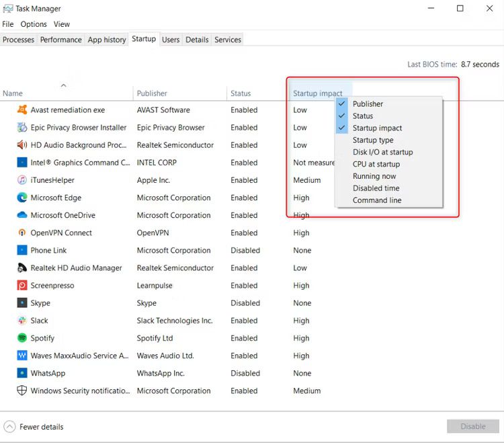The image size is (504, 443).
Task: Click the Windows Security shield icon
Action: pos(22,391)
